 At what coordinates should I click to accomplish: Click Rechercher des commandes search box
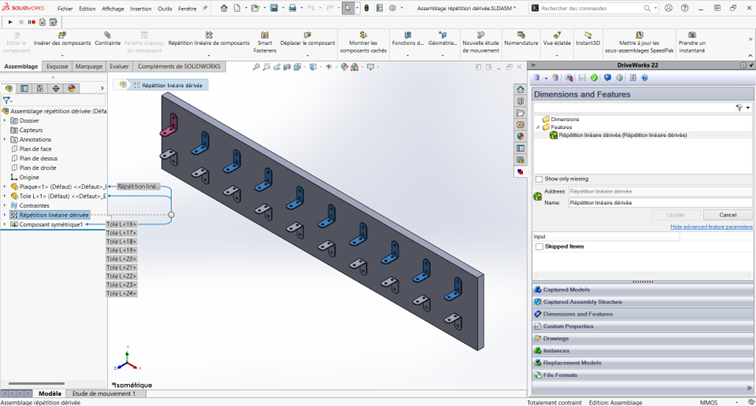[x=593, y=8]
